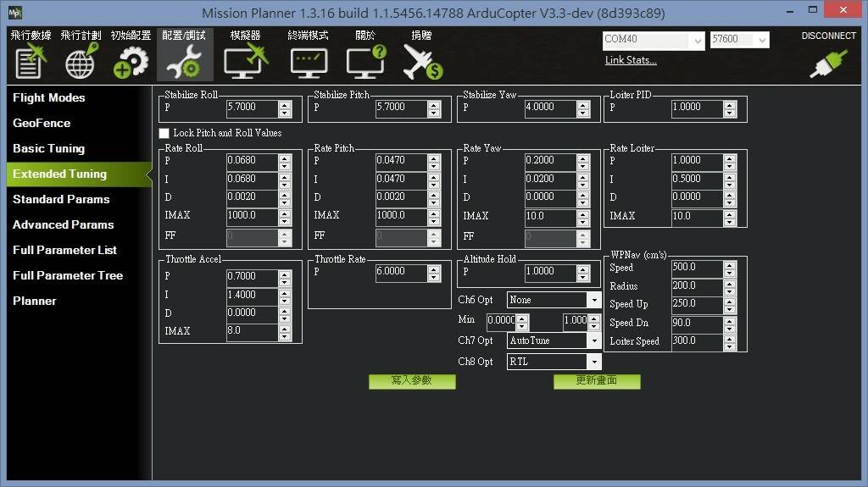
Task: Open the 終端模式 terminal icon
Action: pos(309,63)
